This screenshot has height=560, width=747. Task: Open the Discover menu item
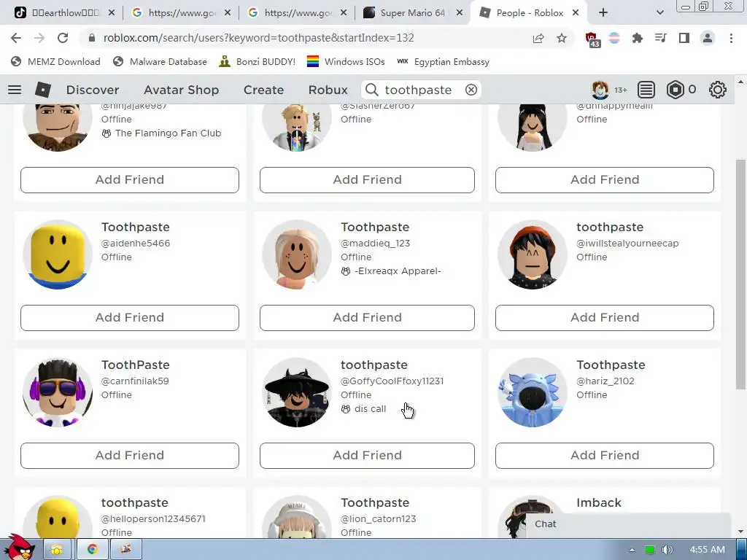(93, 90)
